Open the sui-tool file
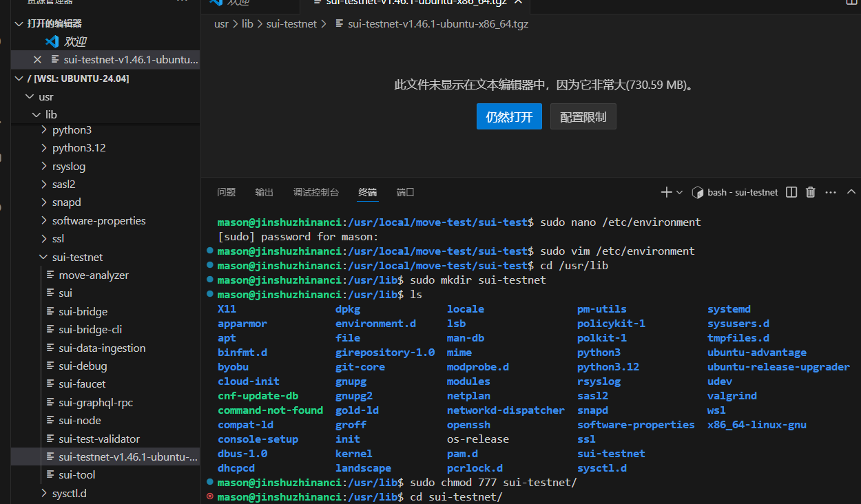The width and height of the screenshot is (861, 504). [x=77, y=475]
